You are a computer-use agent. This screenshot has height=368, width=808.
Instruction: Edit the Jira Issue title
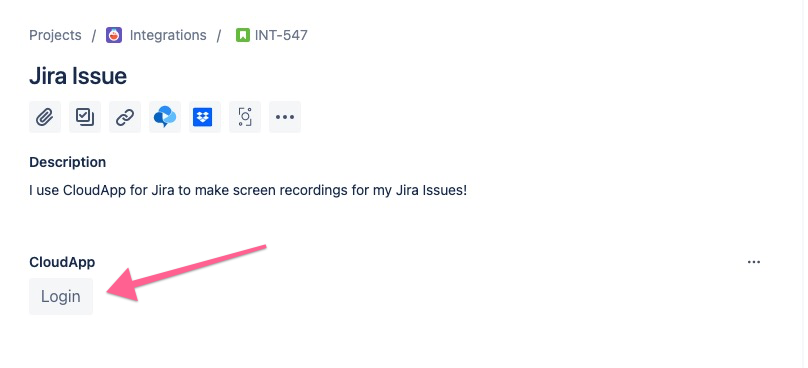click(x=78, y=76)
